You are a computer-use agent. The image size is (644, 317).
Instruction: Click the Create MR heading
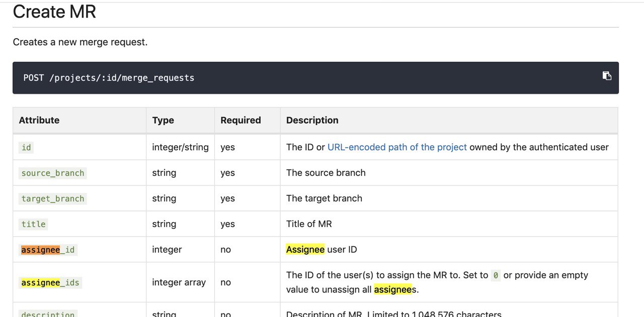tap(54, 12)
